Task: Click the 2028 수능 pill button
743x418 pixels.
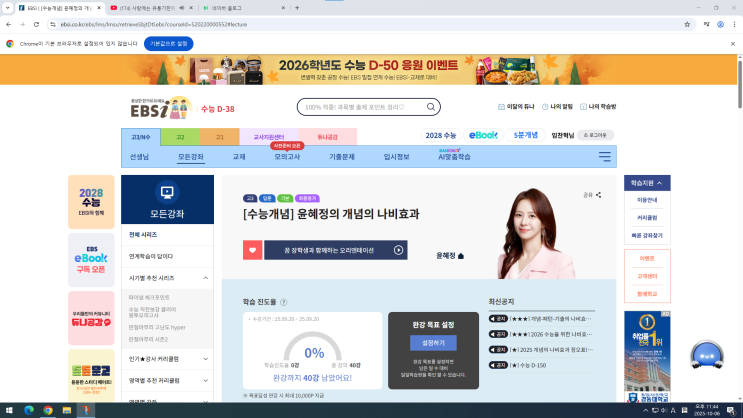Action: coord(440,135)
